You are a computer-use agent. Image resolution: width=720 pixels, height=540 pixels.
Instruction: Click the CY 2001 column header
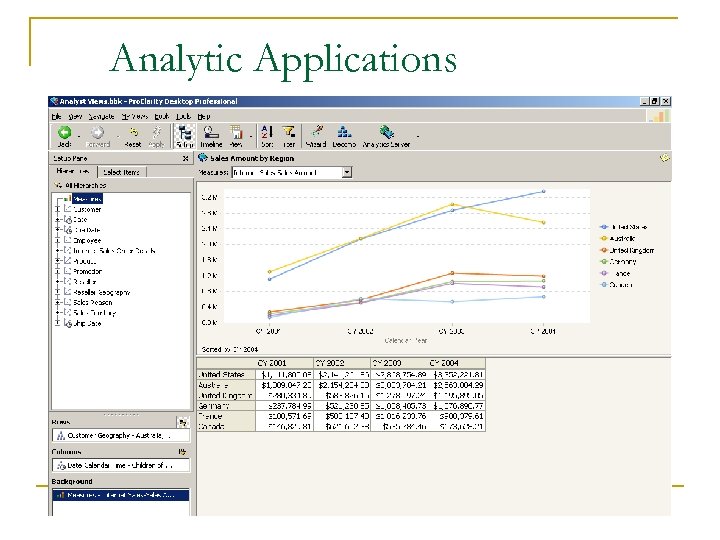click(285, 363)
